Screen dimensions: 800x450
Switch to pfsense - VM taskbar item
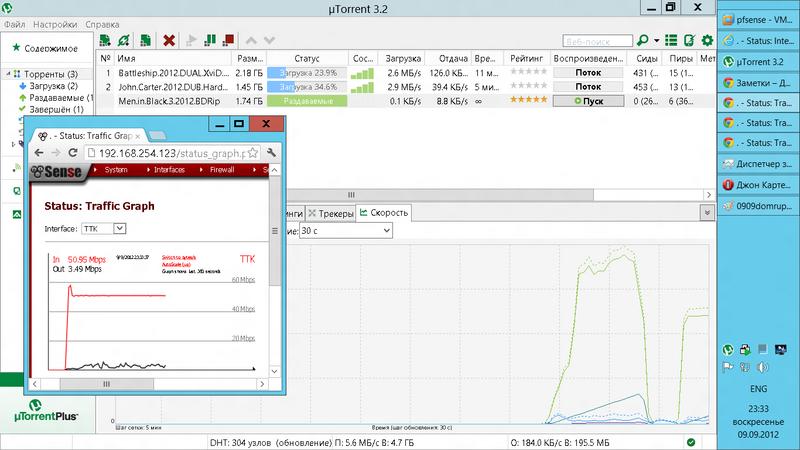pyautogui.click(x=758, y=20)
